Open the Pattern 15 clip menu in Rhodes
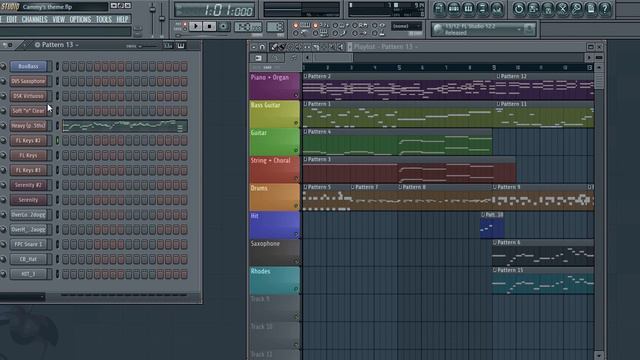 [495, 270]
